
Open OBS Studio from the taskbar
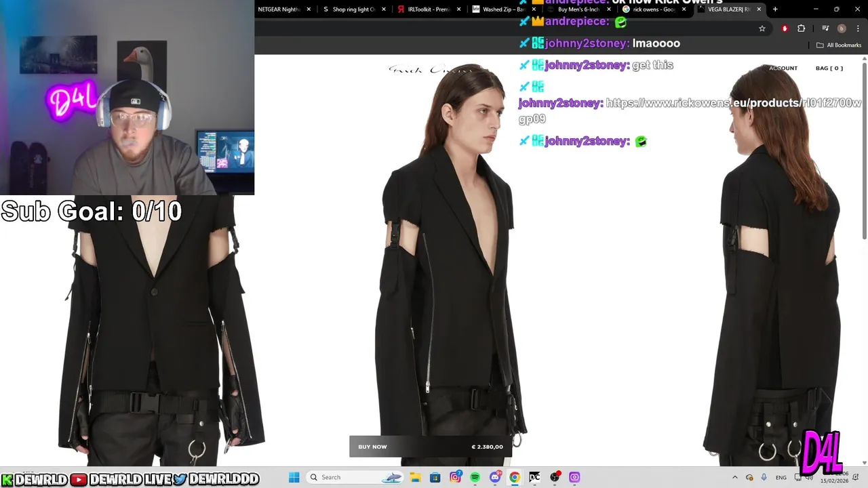(555, 477)
